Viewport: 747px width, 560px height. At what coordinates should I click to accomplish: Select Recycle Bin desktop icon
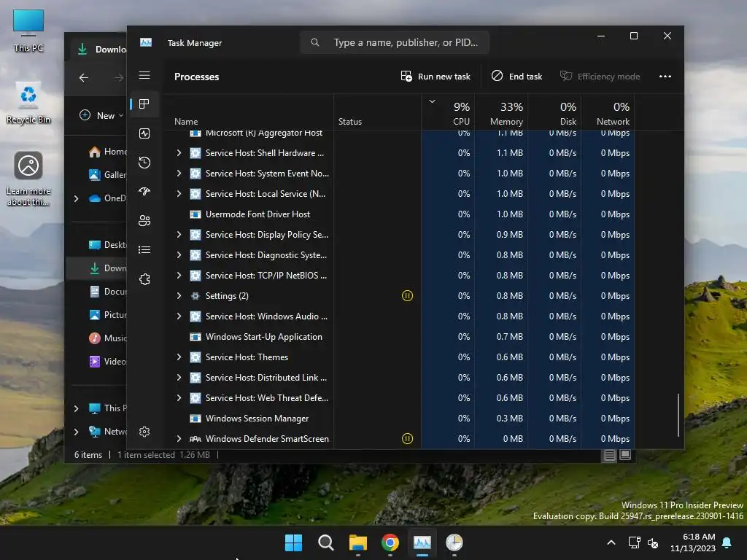point(28,104)
